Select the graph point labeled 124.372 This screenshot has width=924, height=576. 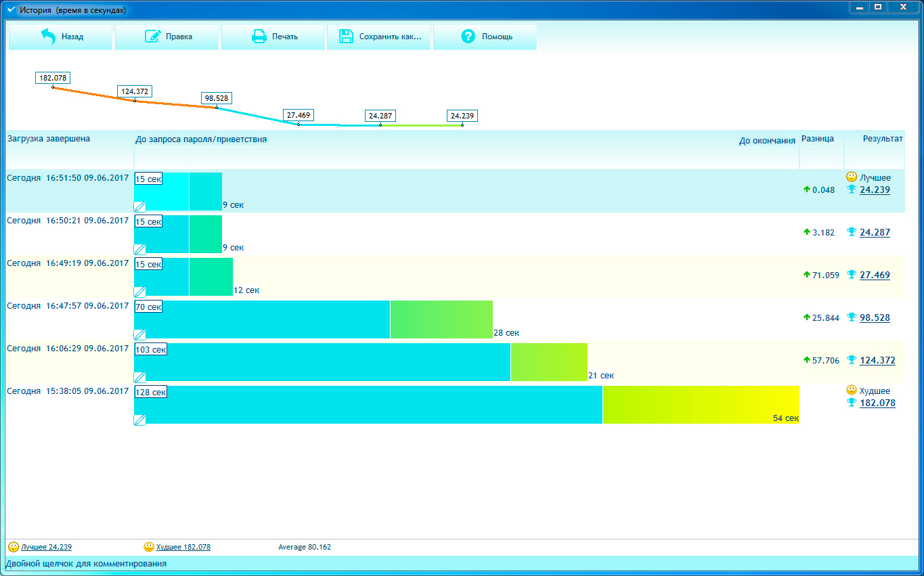tap(134, 101)
